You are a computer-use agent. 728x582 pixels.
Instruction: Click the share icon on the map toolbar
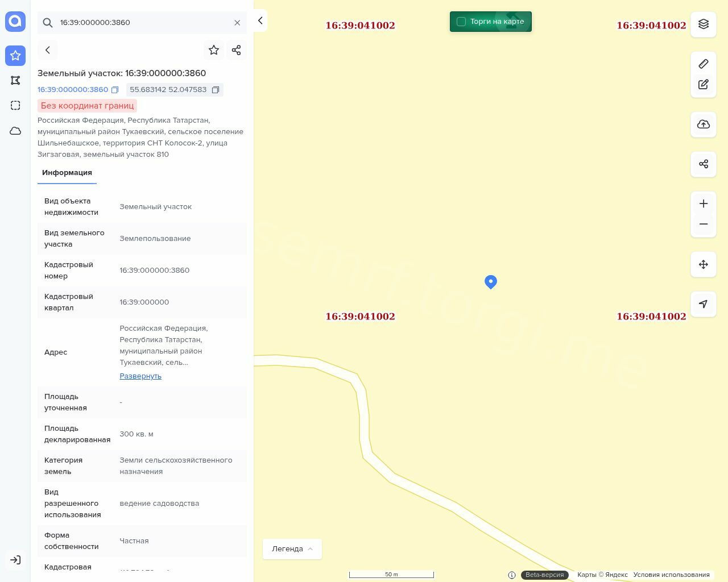704,164
